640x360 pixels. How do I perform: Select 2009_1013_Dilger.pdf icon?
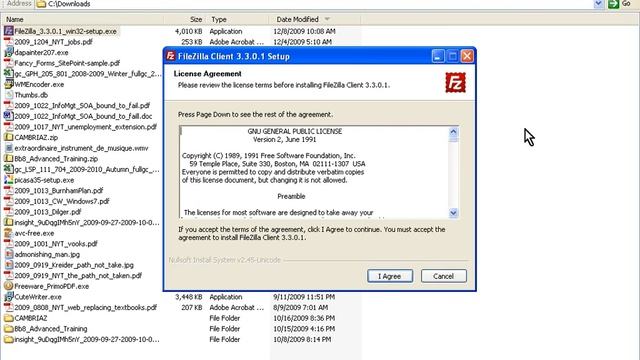pyautogui.click(x=8, y=211)
